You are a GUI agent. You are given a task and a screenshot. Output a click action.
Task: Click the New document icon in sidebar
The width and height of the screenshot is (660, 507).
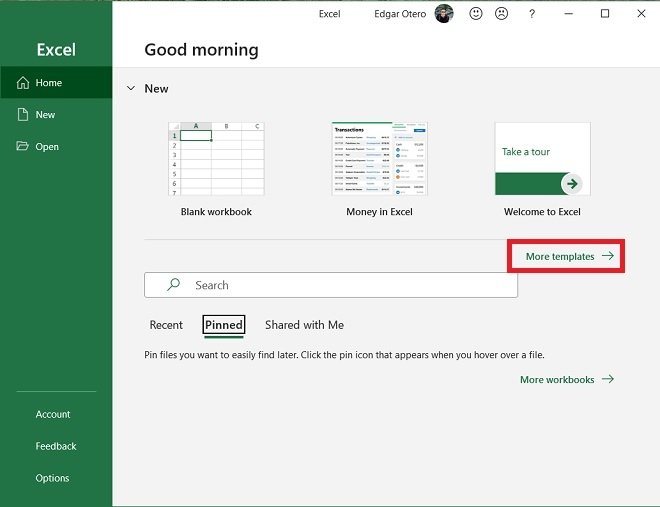click(x=23, y=114)
